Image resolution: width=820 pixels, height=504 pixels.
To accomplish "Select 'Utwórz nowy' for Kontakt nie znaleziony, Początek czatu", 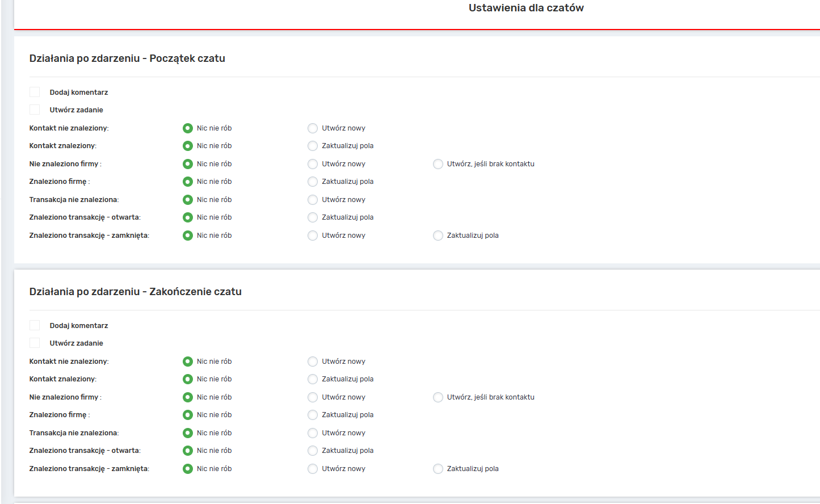I will 313,128.
